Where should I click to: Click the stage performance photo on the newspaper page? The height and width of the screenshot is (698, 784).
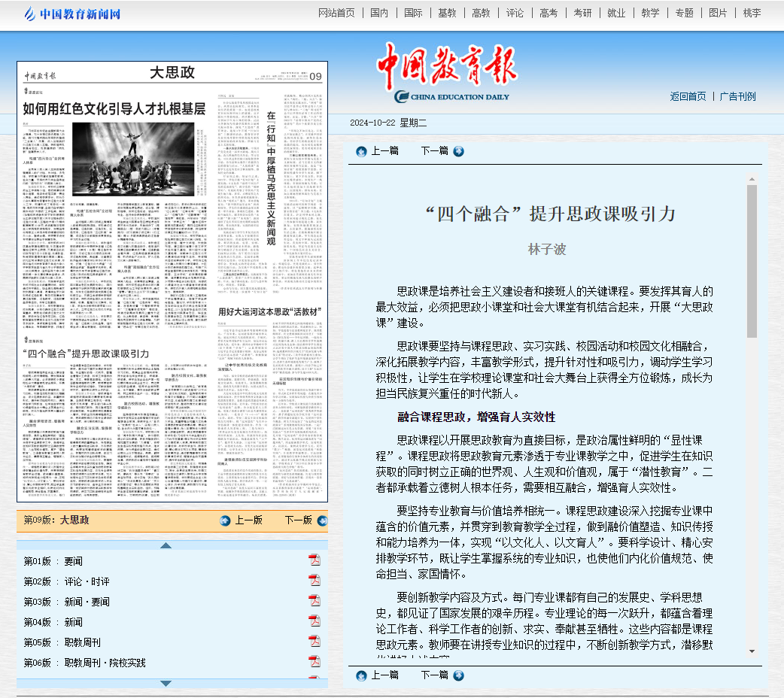(133, 159)
